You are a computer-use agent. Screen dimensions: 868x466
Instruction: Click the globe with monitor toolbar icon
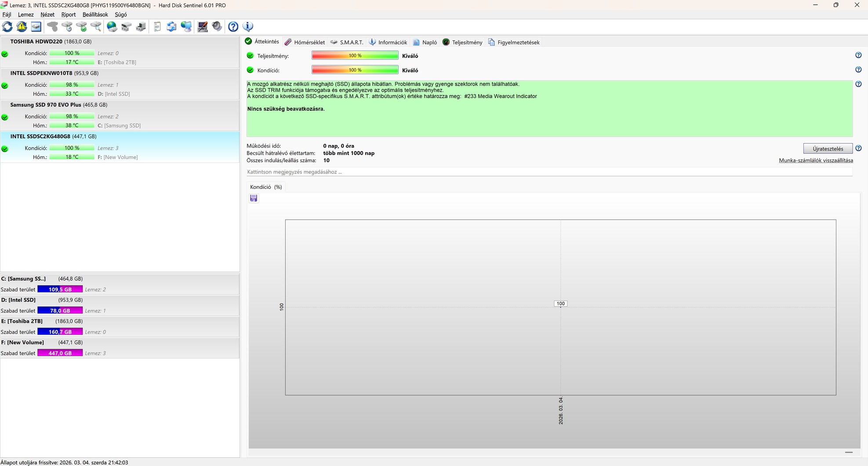click(186, 27)
